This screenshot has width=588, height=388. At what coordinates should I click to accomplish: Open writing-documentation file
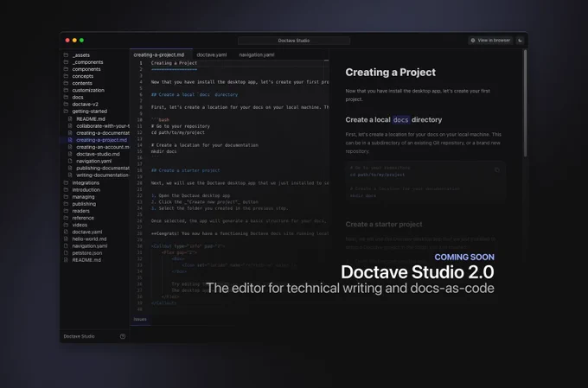103,175
